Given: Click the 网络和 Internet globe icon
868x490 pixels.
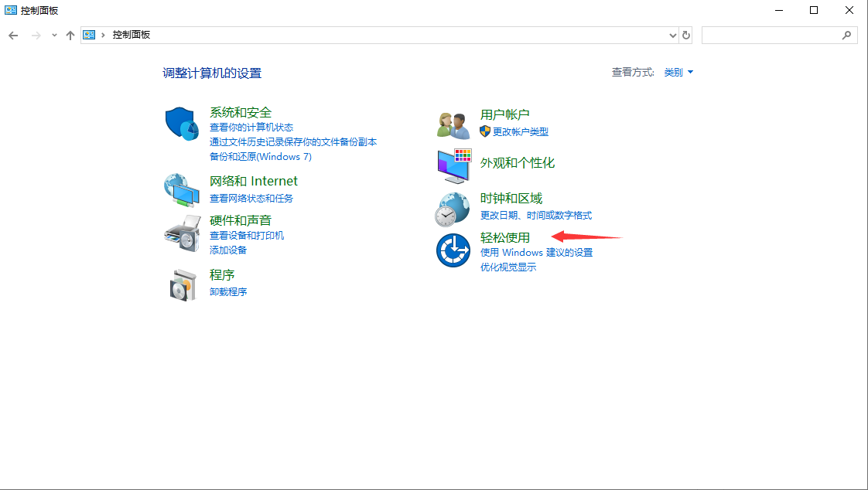Looking at the screenshot, I should pyautogui.click(x=181, y=190).
